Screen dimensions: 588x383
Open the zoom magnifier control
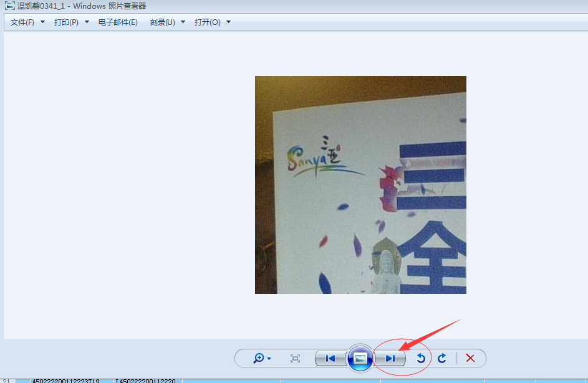(x=259, y=358)
